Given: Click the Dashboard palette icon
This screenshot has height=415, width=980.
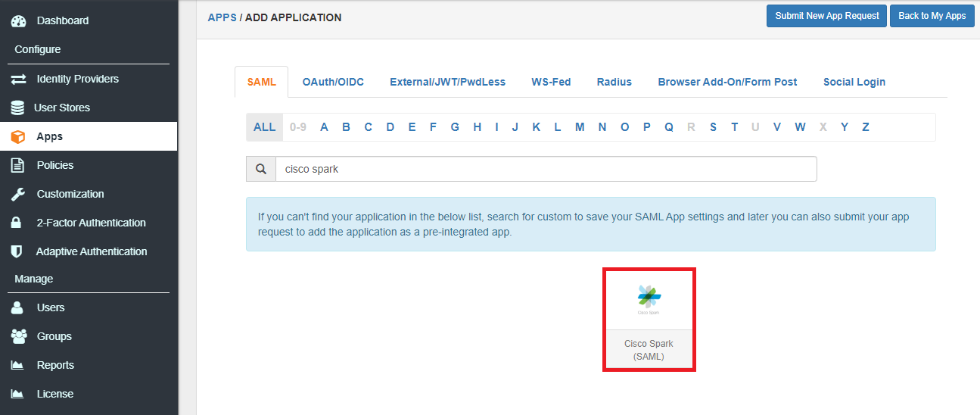Looking at the screenshot, I should tap(17, 20).
